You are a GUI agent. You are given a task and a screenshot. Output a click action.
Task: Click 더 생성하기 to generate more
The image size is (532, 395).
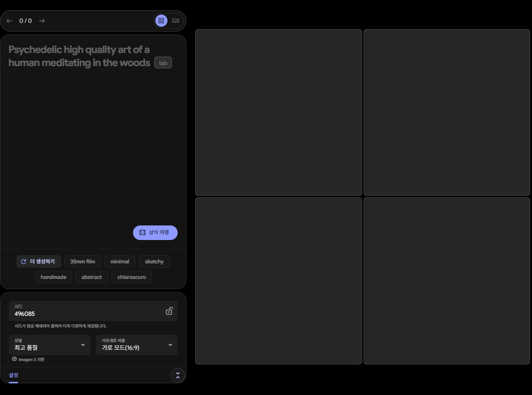click(39, 261)
